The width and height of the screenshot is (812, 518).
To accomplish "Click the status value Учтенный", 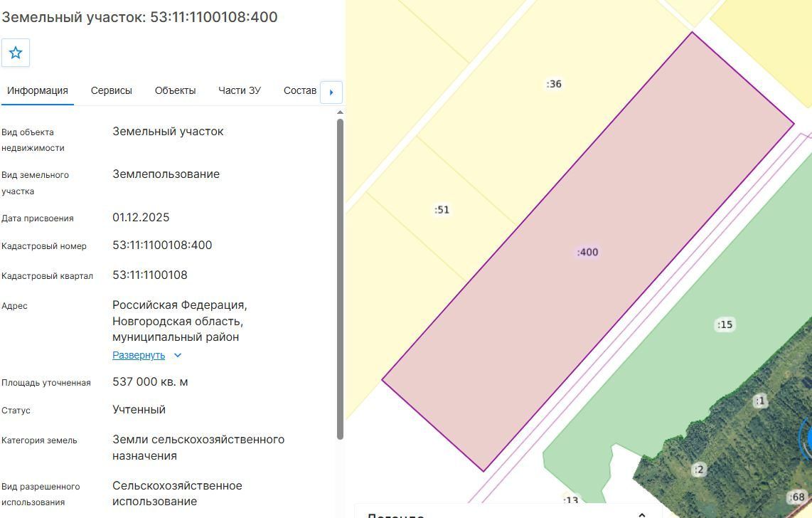I will [x=139, y=410].
